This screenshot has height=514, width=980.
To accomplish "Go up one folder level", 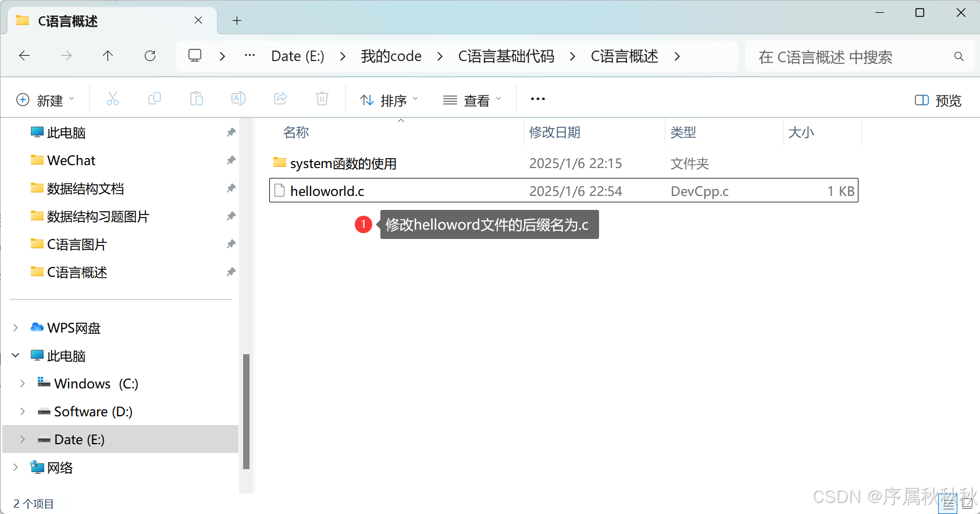I will click(x=108, y=56).
